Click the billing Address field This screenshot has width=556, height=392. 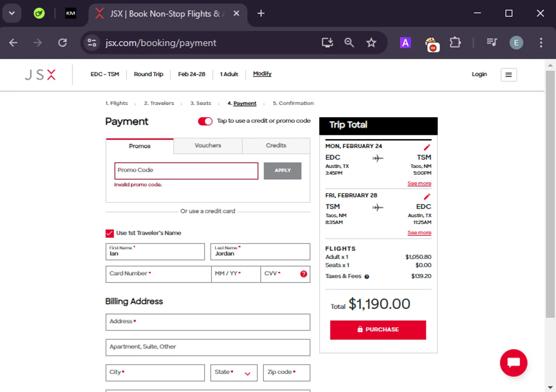coord(208,322)
